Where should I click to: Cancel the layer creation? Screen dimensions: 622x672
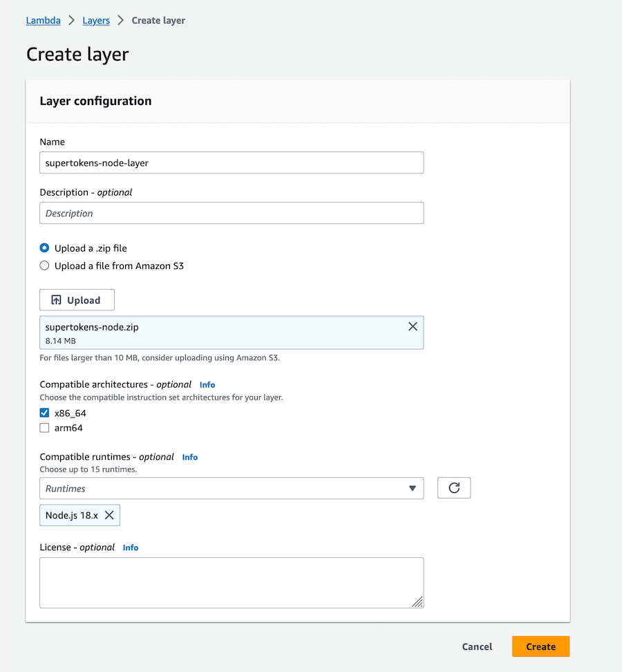click(x=477, y=646)
